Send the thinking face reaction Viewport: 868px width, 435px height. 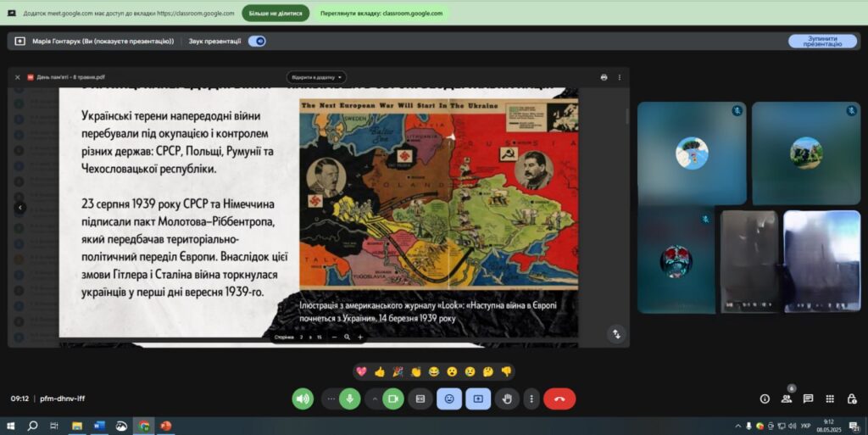pos(487,371)
